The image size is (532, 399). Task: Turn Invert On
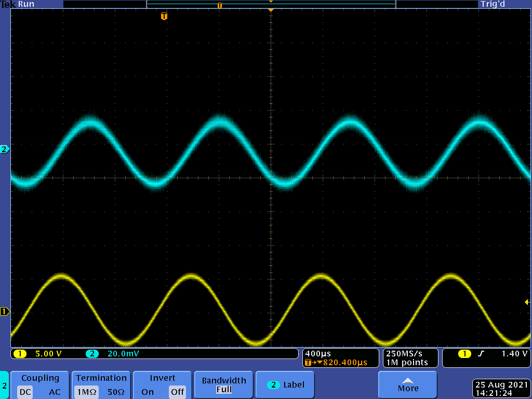[x=148, y=392]
